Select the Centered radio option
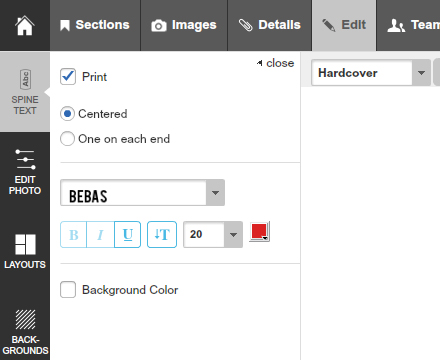 point(67,114)
